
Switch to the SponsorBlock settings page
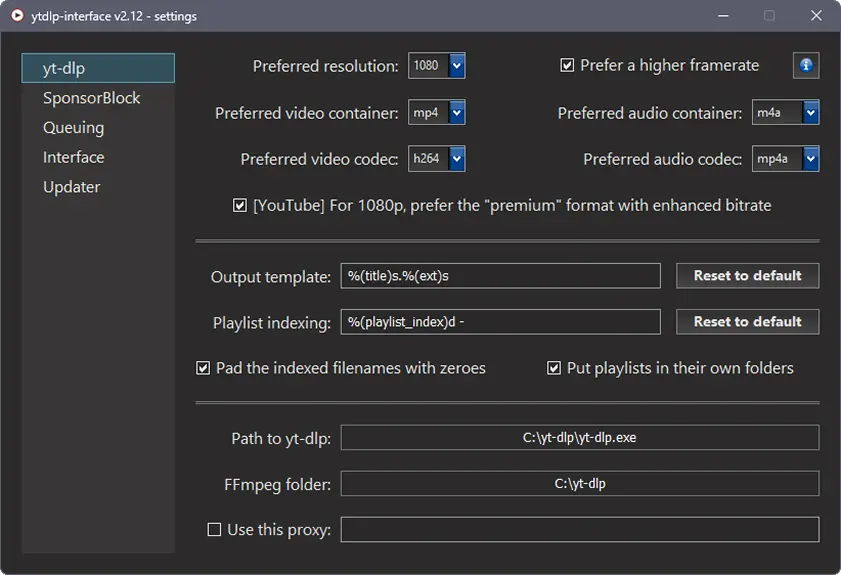(x=91, y=98)
